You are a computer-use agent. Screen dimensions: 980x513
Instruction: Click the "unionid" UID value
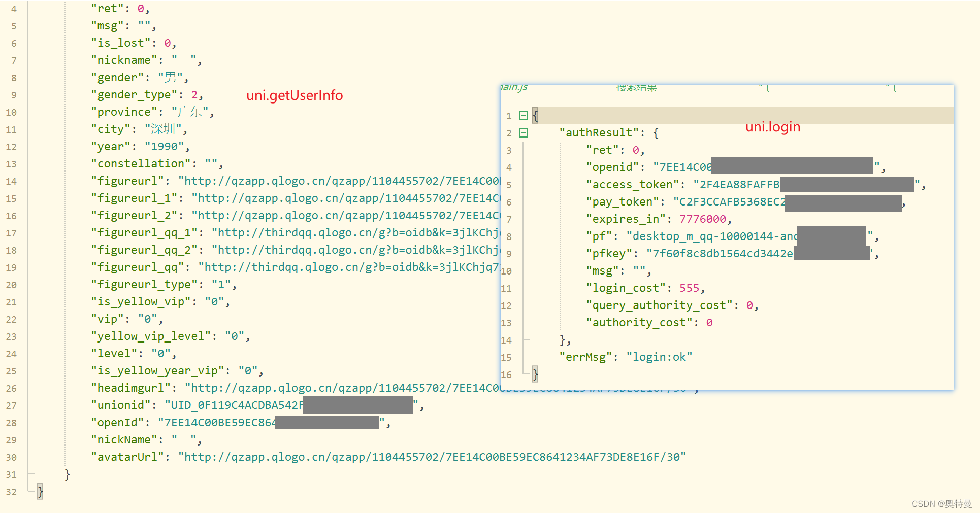(x=291, y=405)
